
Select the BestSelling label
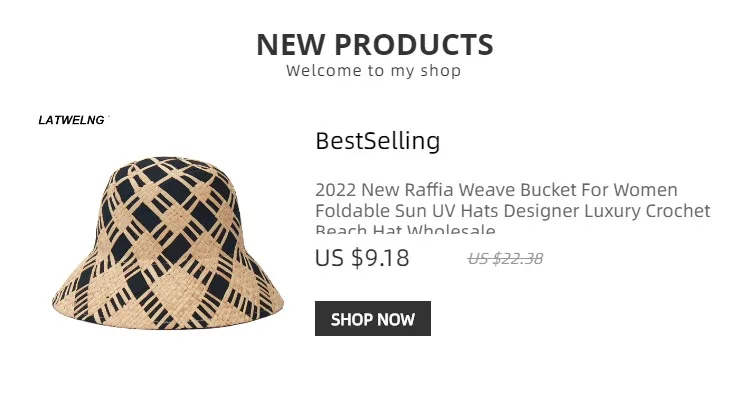(x=377, y=141)
